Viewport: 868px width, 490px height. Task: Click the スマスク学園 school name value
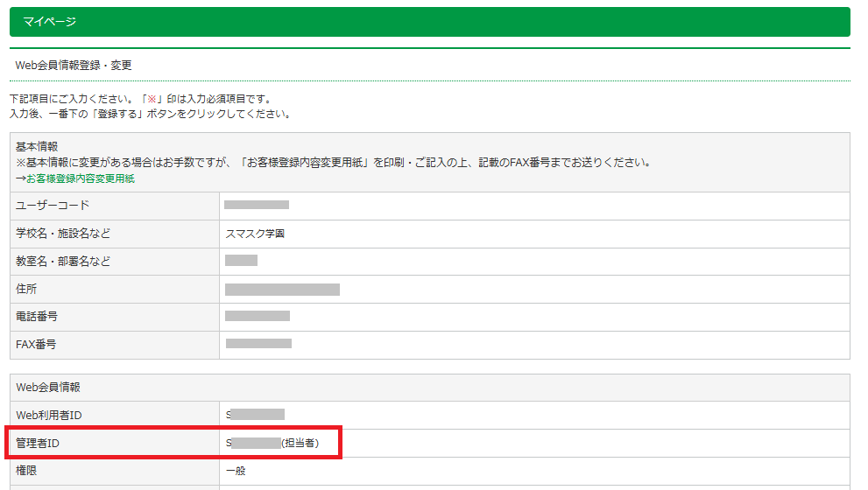click(x=255, y=234)
